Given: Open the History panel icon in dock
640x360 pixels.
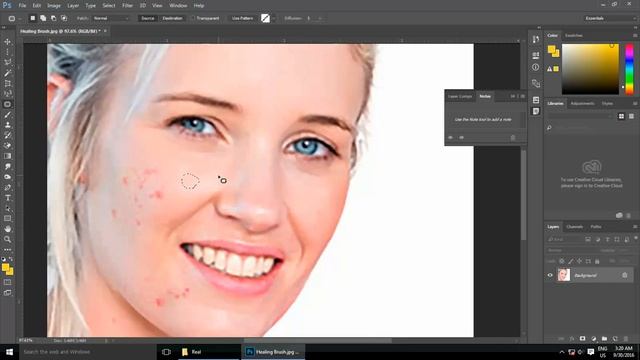Looking at the screenshot, I should [536, 39].
